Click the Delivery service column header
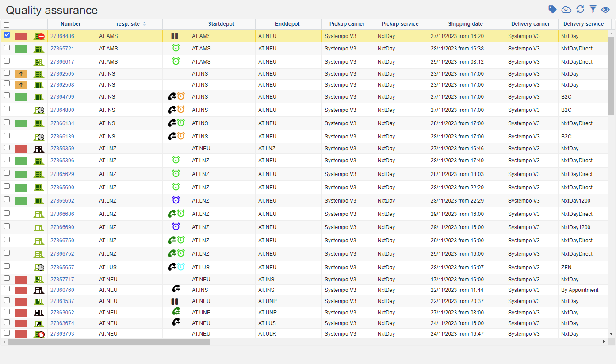Screen dimensions: 616x364 [x=583, y=24]
